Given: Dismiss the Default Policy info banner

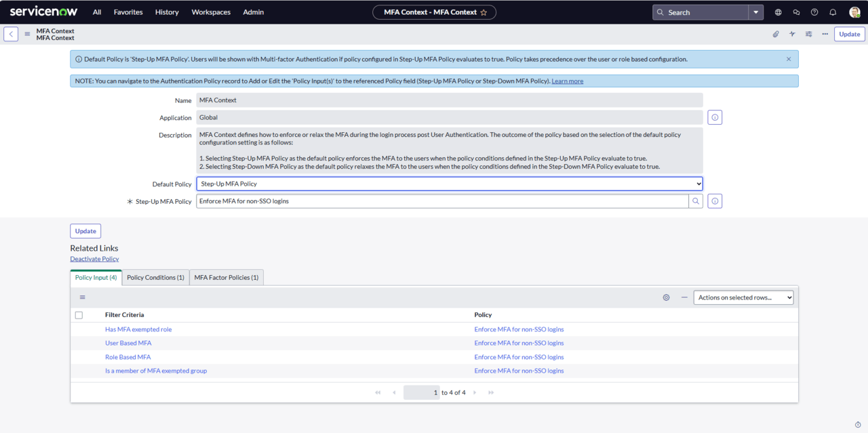Looking at the screenshot, I should [x=789, y=59].
